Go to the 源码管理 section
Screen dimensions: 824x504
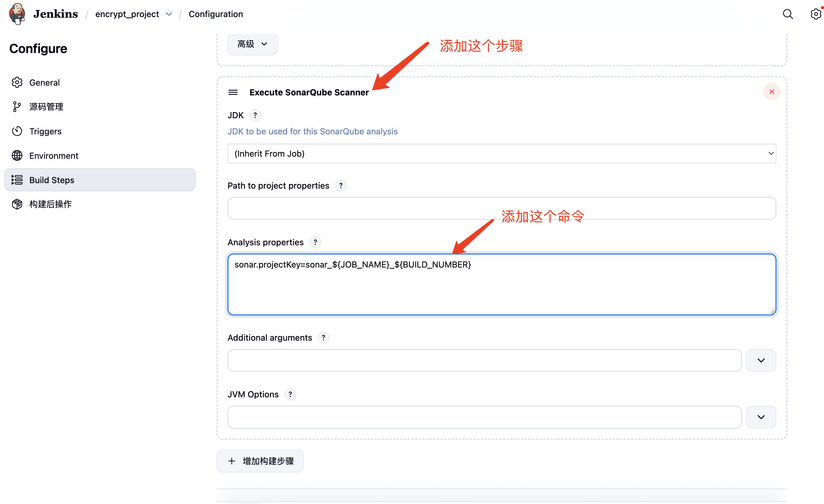click(46, 107)
